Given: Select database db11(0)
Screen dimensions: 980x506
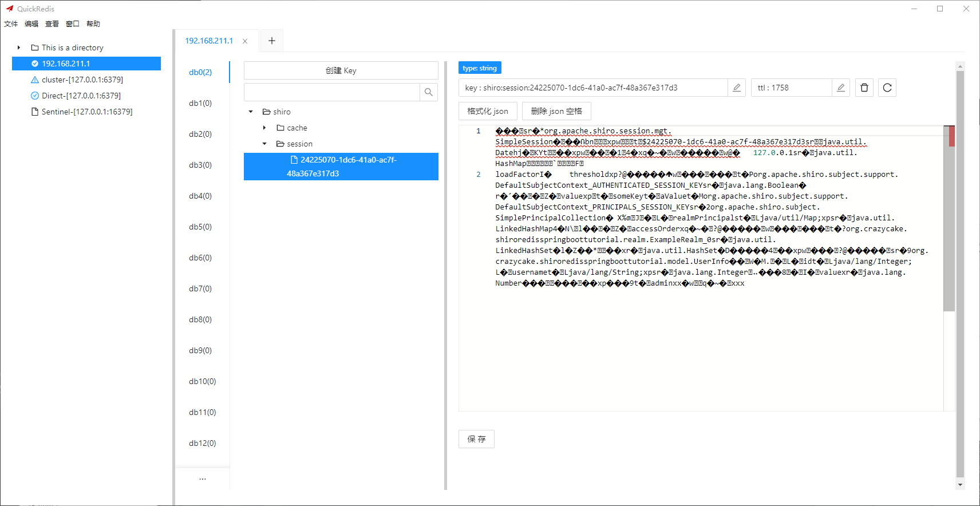Looking at the screenshot, I should point(202,412).
